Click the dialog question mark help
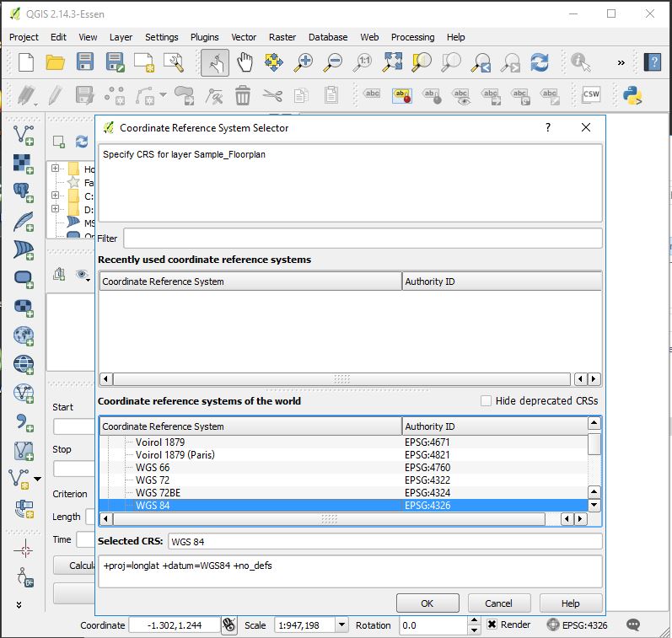Viewport: 672px width, 638px height. pyautogui.click(x=548, y=127)
